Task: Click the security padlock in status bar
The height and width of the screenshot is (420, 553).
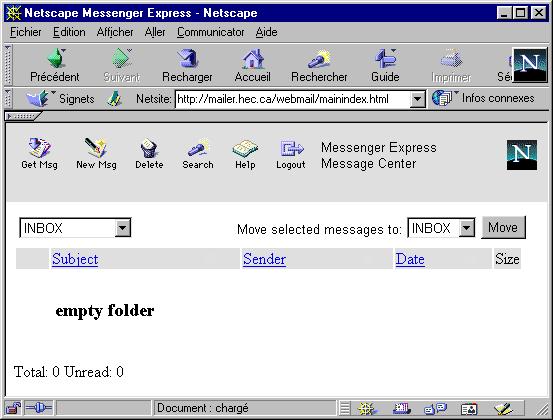Action: [13, 408]
